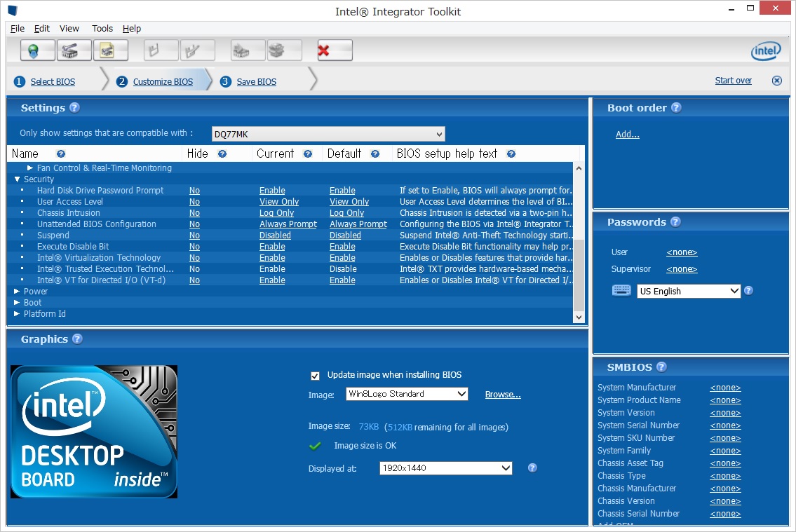Viewport: 796px width, 532px height.
Task: Expand the Boot settings group
Action: 17,302
